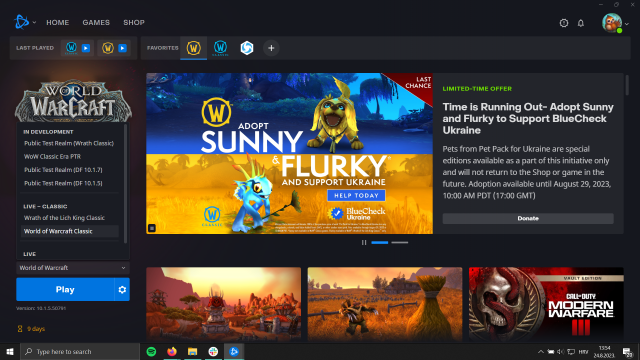
Task: Click the HRV keyboard language indicator
Action: click(584, 351)
